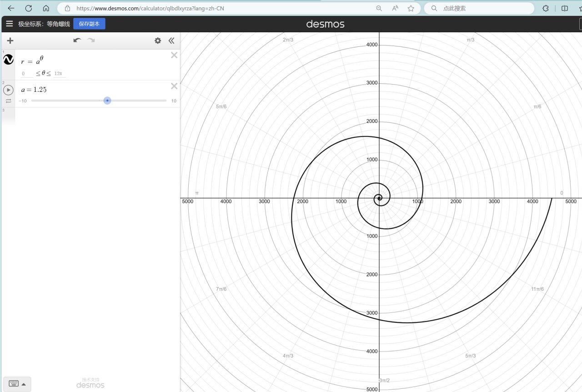Toggle the slider animation loop mode

pyautogui.click(x=8, y=101)
